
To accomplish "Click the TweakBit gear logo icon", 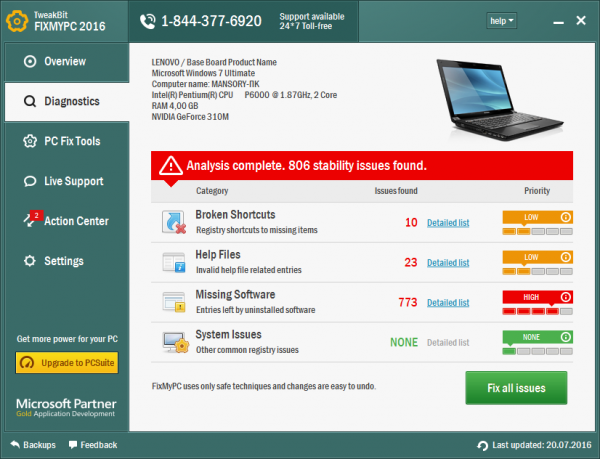I will (16, 21).
